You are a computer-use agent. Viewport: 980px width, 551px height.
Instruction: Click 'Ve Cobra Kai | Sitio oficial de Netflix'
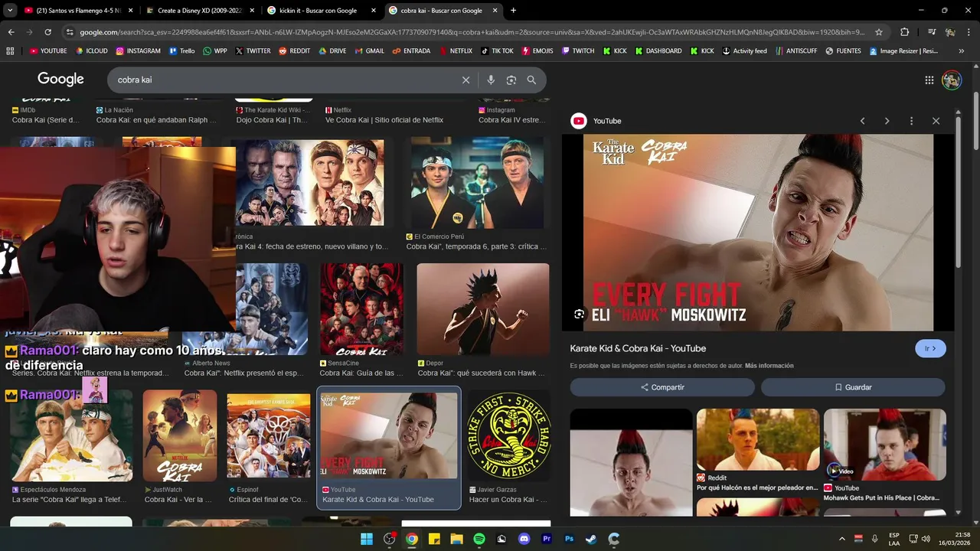[x=384, y=120]
